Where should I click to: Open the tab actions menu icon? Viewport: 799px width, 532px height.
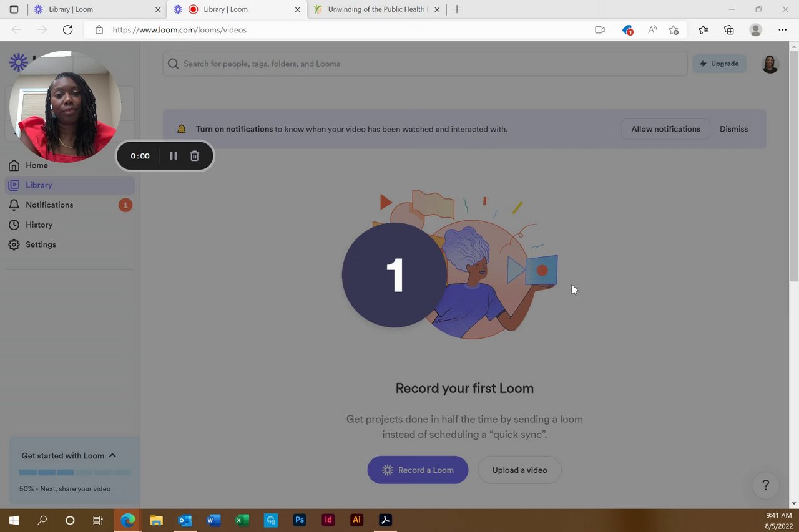[x=14, y=9]
